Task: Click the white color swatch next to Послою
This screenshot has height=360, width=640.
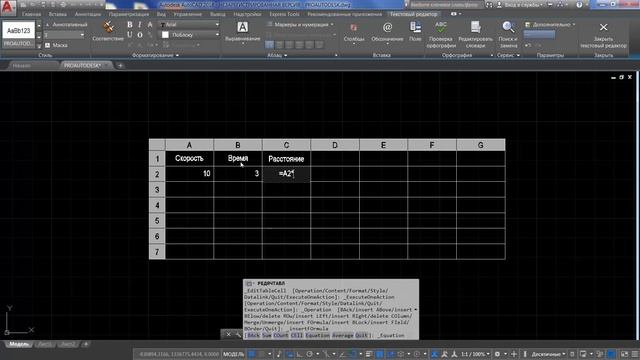Action: pyautogui.click(x=165, y=35)
